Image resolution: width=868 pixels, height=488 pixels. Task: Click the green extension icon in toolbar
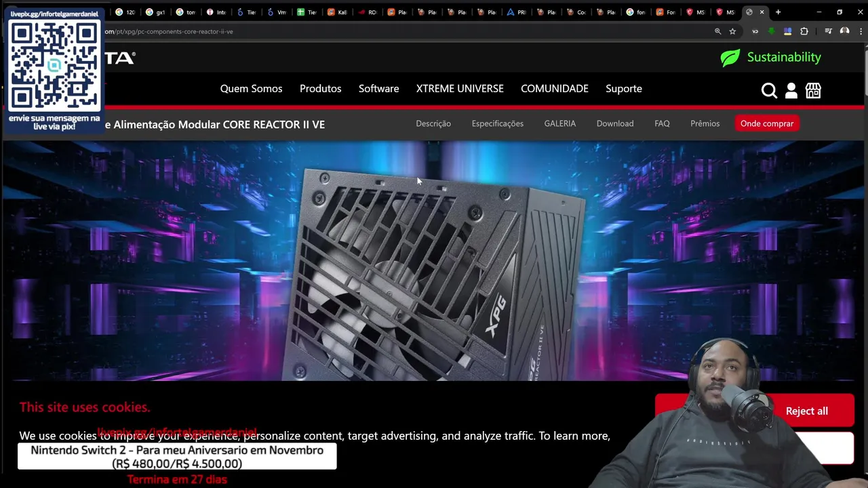(772, 31)
